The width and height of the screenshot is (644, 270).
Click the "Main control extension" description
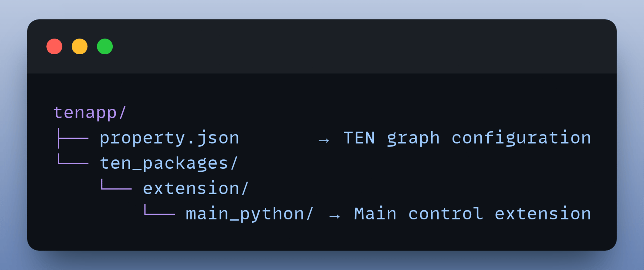click(x=473, y=214)
